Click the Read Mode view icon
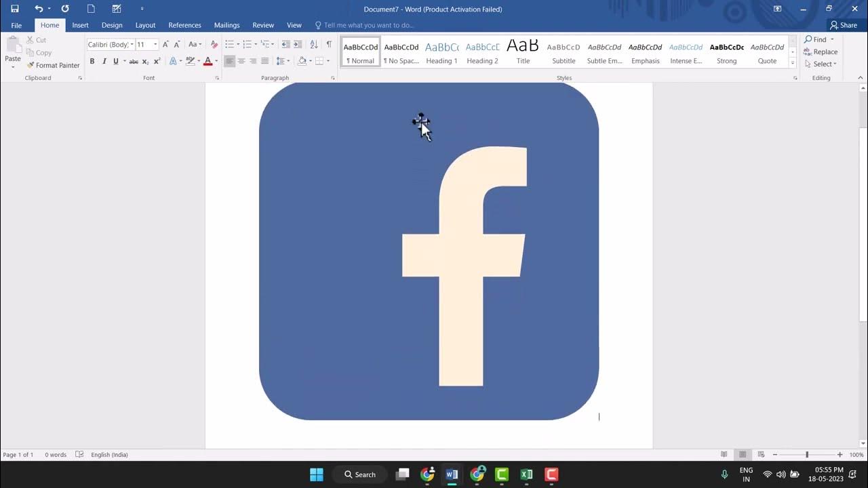This screenshot has width=868, height=488. pos(724,455)
